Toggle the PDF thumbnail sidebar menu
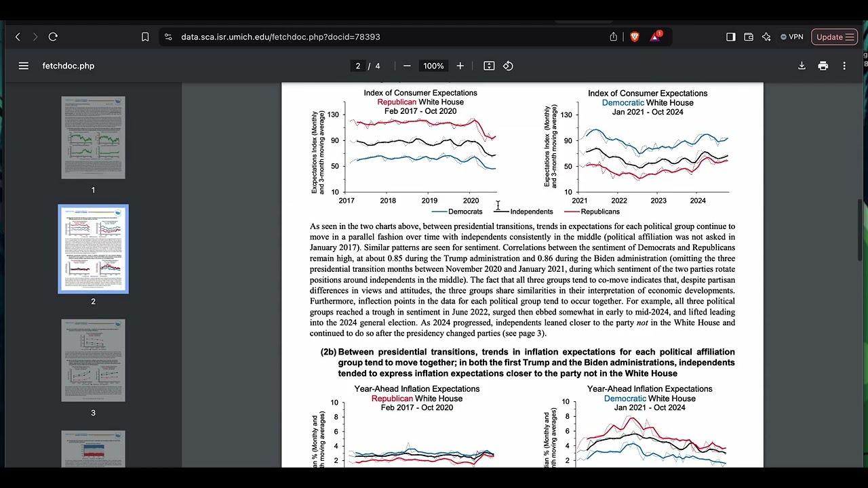 24,66
